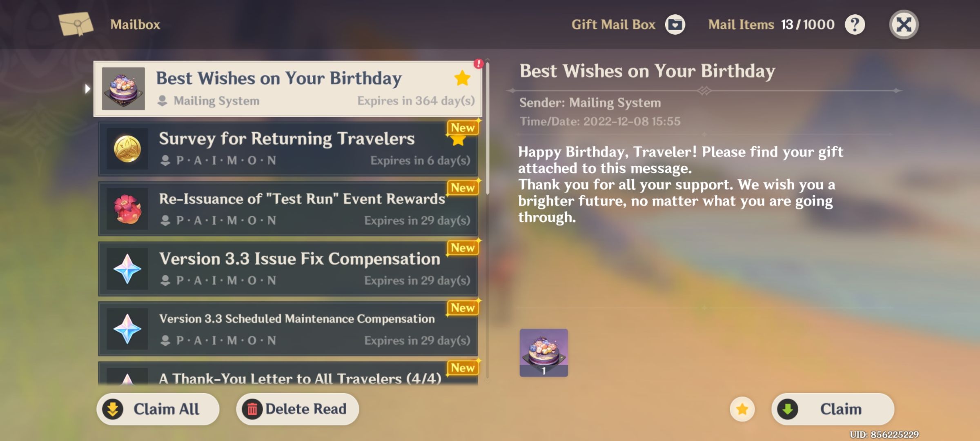Click the Delete Read button
980x441 pixels.
(297, 409)
